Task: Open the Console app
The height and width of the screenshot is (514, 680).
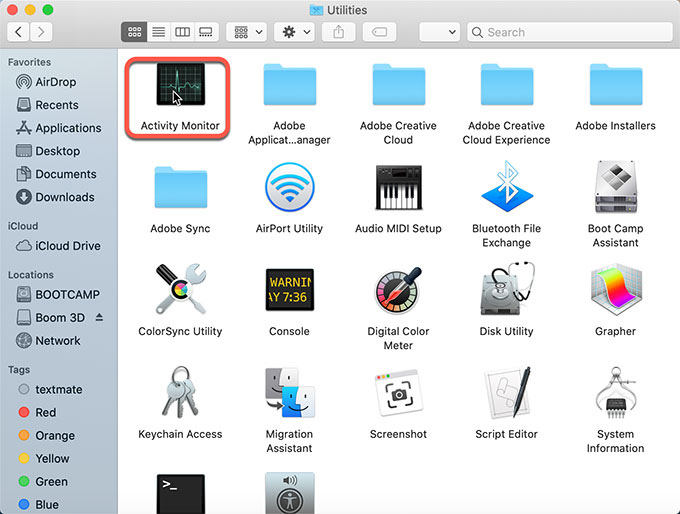Action: click(x=290, y=290)
